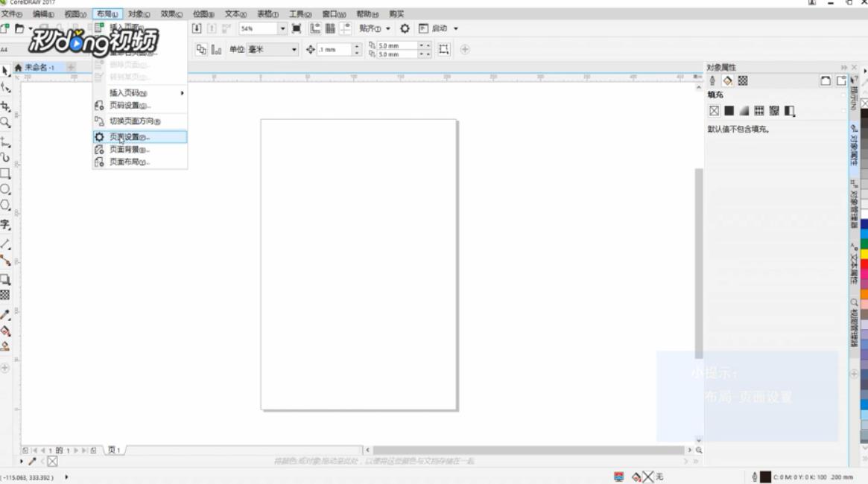868x484 pixels.
Task: Toggle all-pages layout icon in property bar
Action: pos(201,50)
